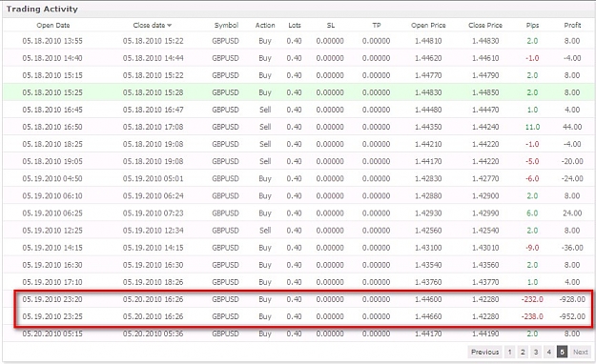Select open date 05.18.2010 18:25
The width and height of the screenshot is (596, 364).
(x=52, y=144)
